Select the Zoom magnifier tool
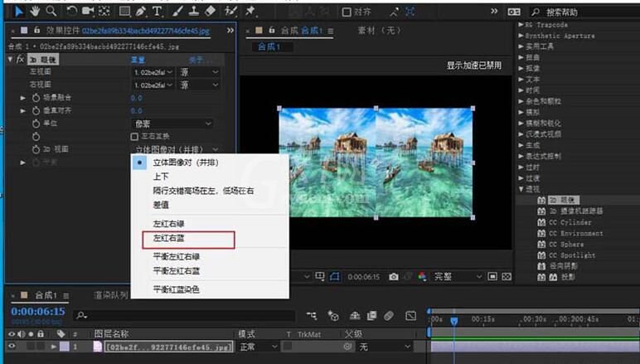The height and width of the screenshot is (364, 640). 51,11
